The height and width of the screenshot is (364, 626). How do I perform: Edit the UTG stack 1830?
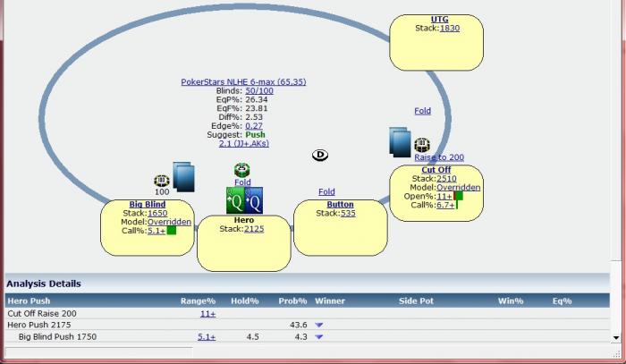[450, 29]
